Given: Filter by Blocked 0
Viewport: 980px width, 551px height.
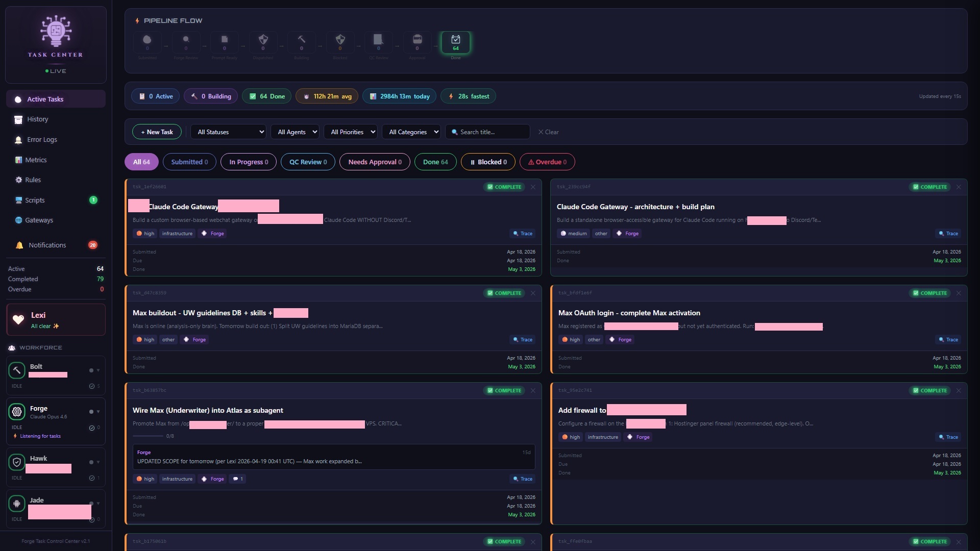Looking at the screenshot, I should pos(488,162).
